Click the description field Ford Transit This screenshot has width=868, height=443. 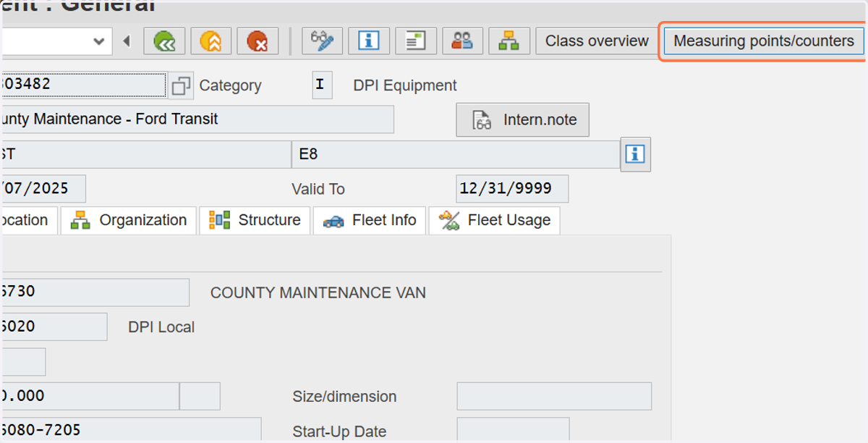click(198, 119)
